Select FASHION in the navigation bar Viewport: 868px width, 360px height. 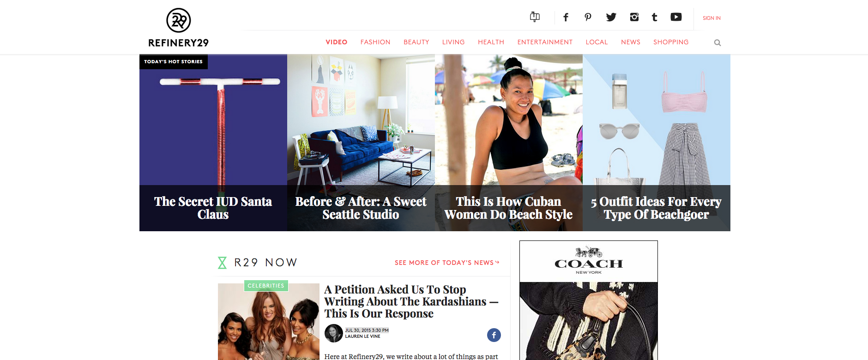tap(375, 42)
